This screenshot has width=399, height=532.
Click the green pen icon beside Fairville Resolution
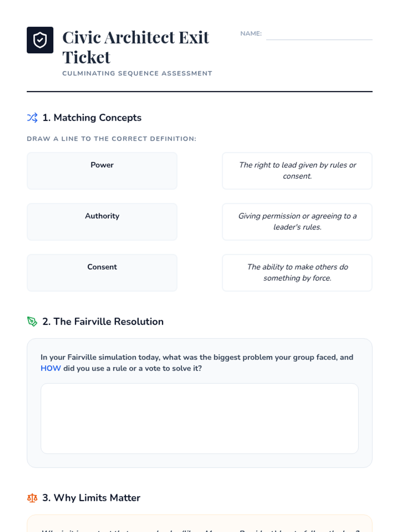[32, 322]
